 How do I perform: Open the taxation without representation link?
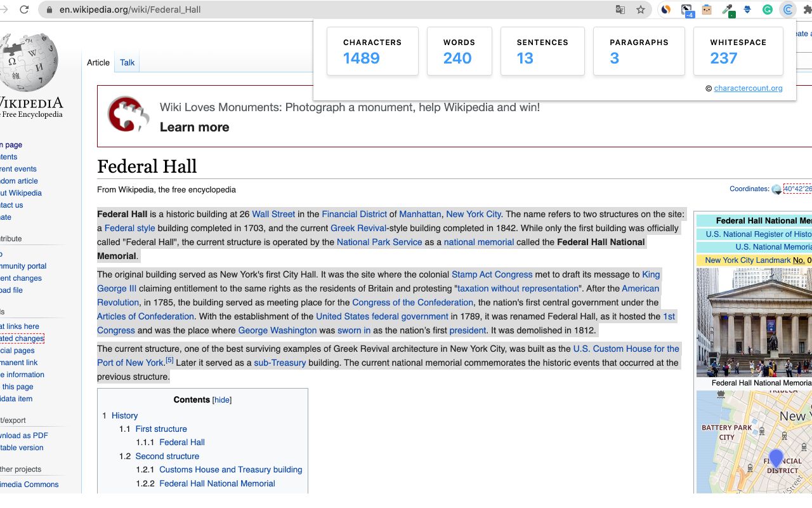[518, 288]
